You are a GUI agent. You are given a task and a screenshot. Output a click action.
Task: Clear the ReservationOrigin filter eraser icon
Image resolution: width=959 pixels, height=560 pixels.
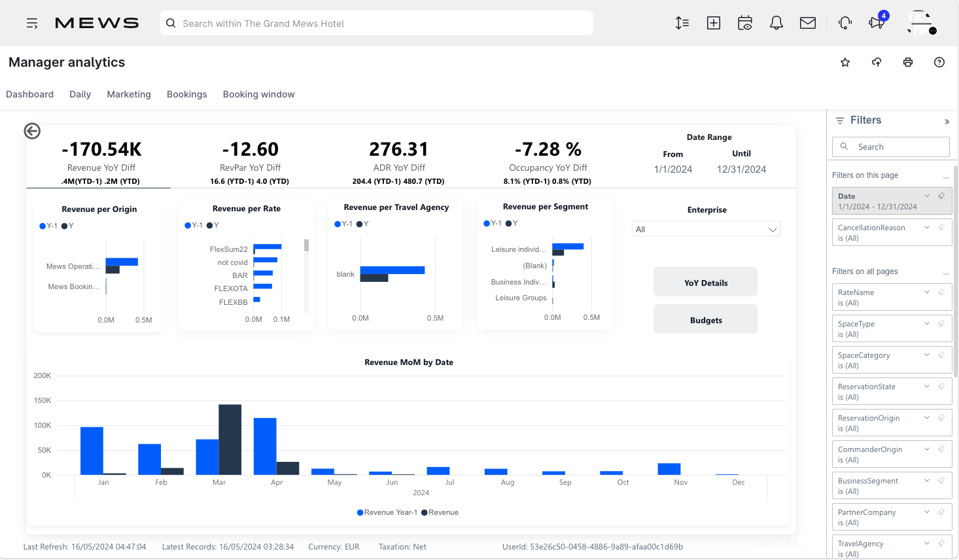tap(941, 417)
